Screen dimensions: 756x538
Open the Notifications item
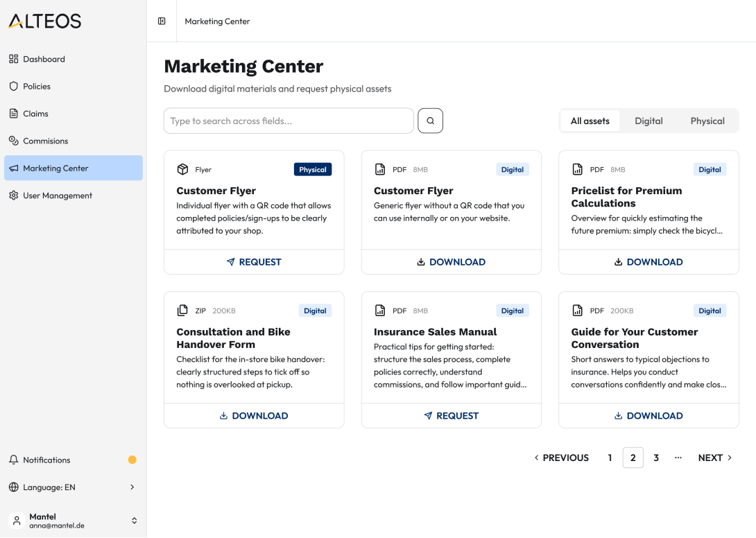point(74,460)
